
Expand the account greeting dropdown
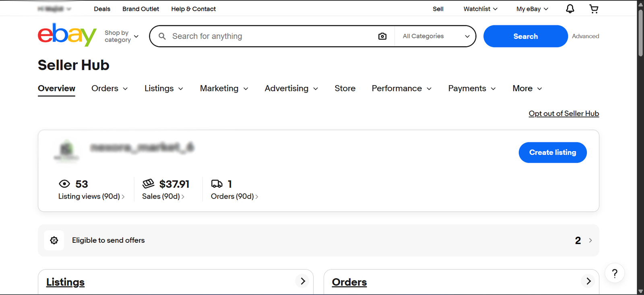(x=54, y=9)
